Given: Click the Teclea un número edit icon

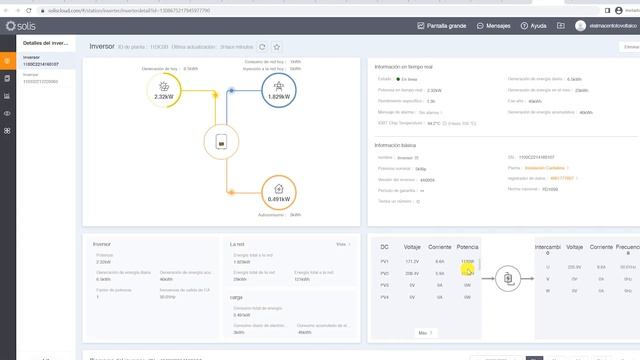Looking at the screenshot, I should 418,202.
